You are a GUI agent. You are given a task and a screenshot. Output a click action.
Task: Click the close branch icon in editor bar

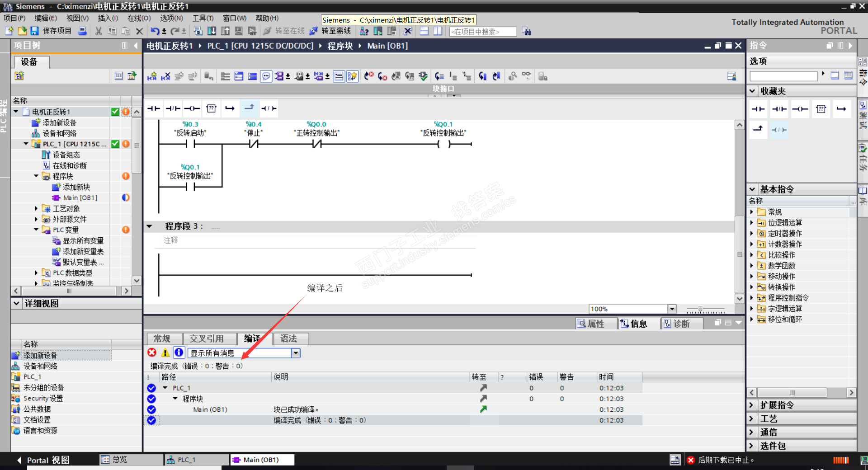coord(249,108)
